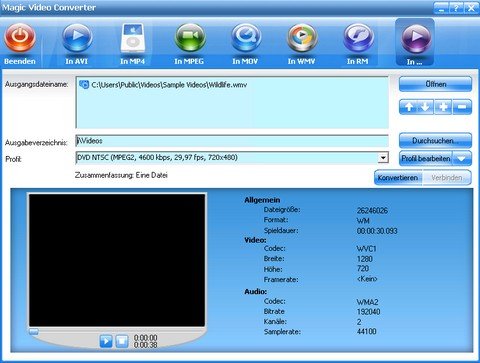480x363 pixels.
Task: Click the Dateigröße value 26246026
Action: 372,210
